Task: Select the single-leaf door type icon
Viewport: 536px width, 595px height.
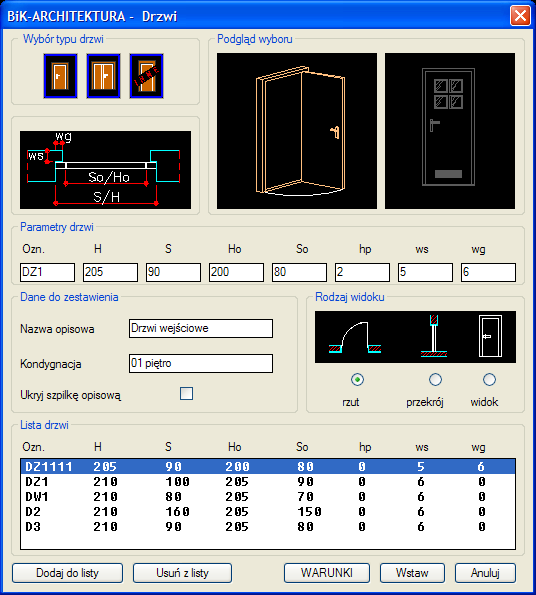Action: point(60,76)
